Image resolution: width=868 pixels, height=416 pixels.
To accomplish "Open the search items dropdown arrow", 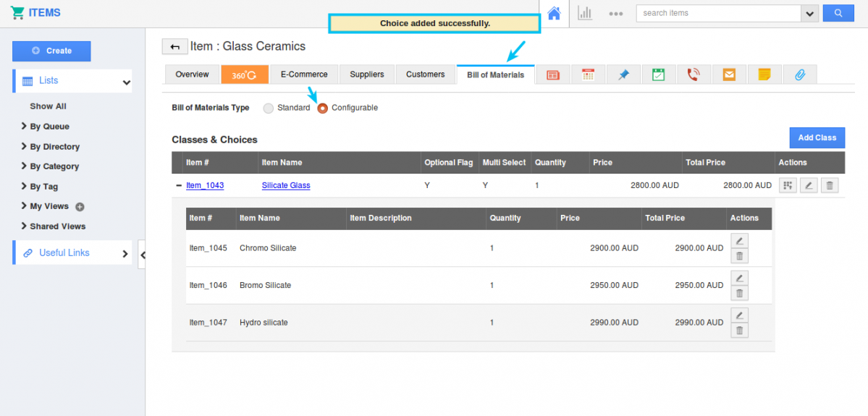I will [x=809, y=13].
